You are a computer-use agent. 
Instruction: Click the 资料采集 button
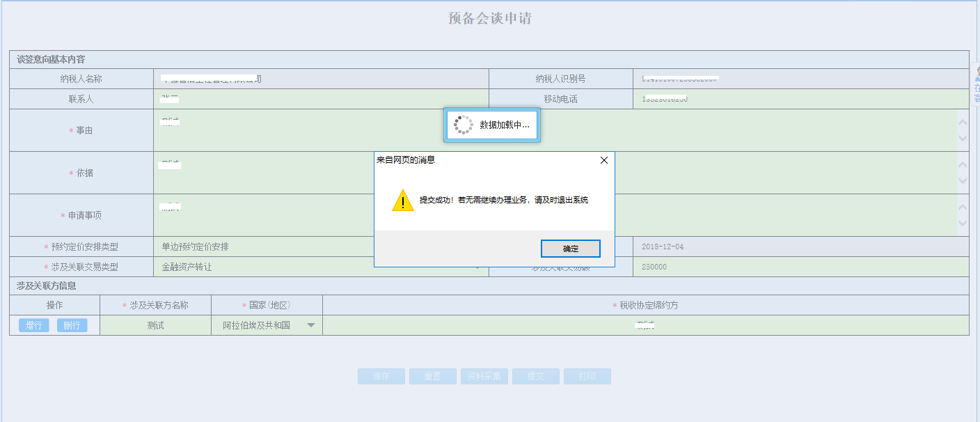(x=484, y=376)
